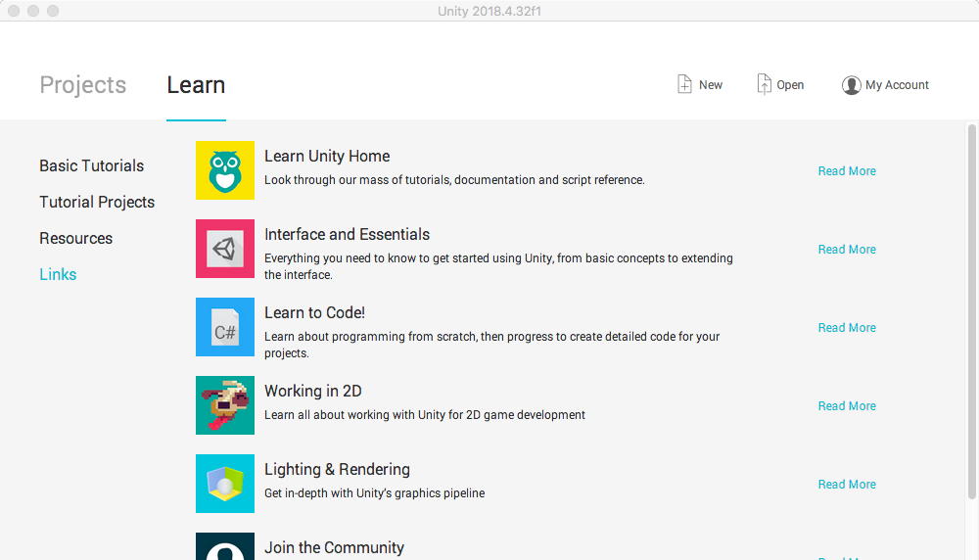Click the New button label
The image size is (979, 560).
[711, 85]
